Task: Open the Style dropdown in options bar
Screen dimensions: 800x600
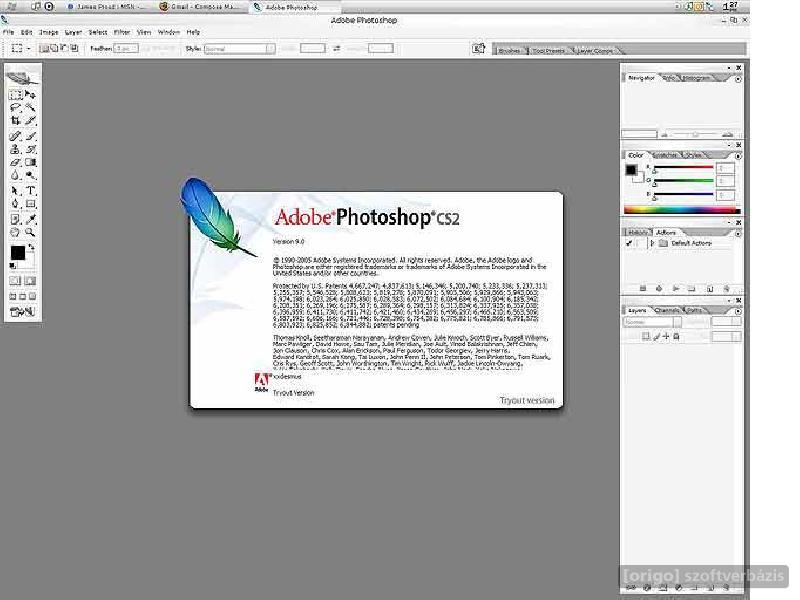Action: (x=239, y=49)
